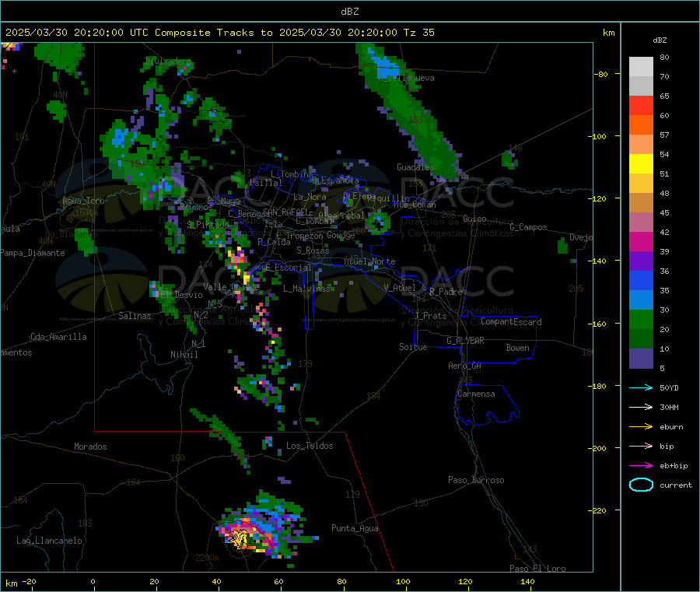Click the 'eburn' legend label
This screenshot has height=592, width=700.
point(671,426)
